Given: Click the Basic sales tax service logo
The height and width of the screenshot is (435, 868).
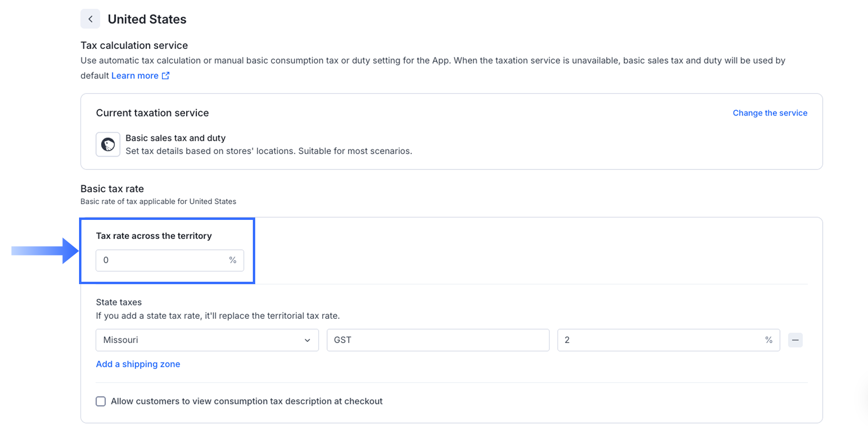Looking at the screenshot, I should 108,145.
